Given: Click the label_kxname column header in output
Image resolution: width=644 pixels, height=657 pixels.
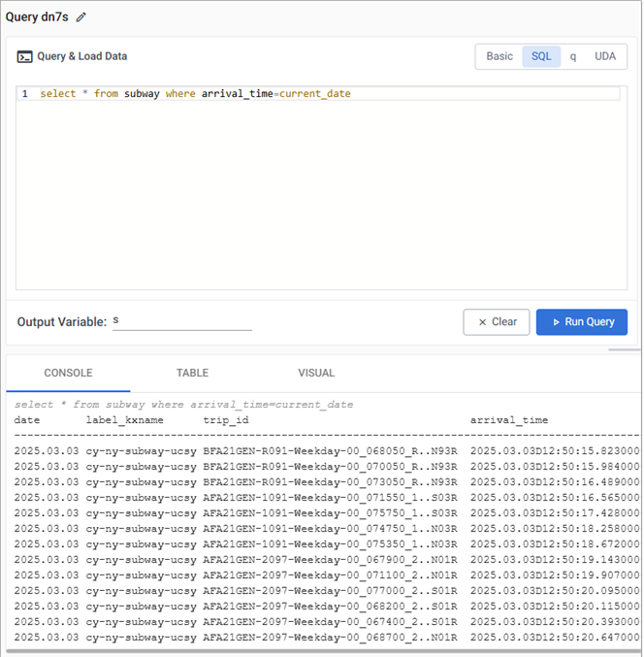Looking at the screenshot, I should click(x=125, y=420).
